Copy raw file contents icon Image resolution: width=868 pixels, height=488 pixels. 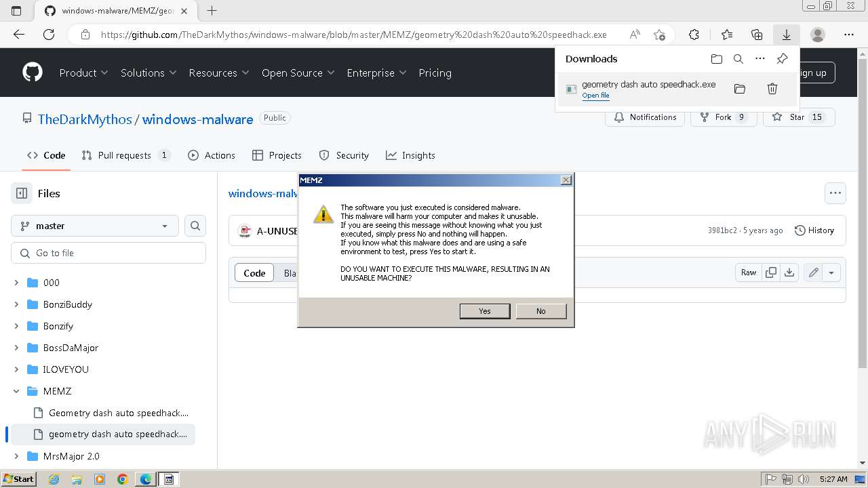click(x=771, y=272)
